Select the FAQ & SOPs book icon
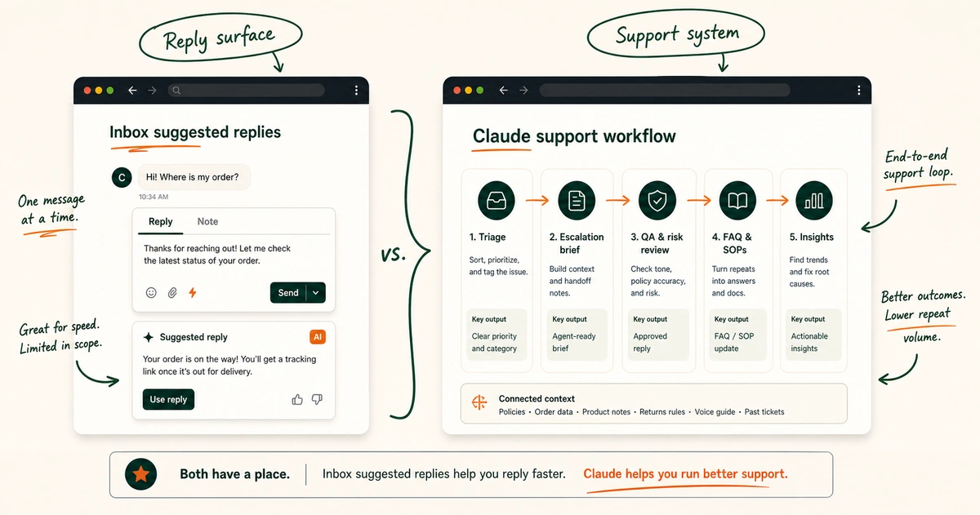The height and width of the screenshot is (515, 980). pyautogui.click(x=737, y=200)
